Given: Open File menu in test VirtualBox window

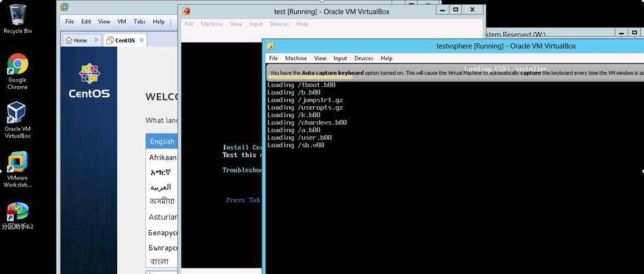Looking at the screenshot, I should pos(189,24).
